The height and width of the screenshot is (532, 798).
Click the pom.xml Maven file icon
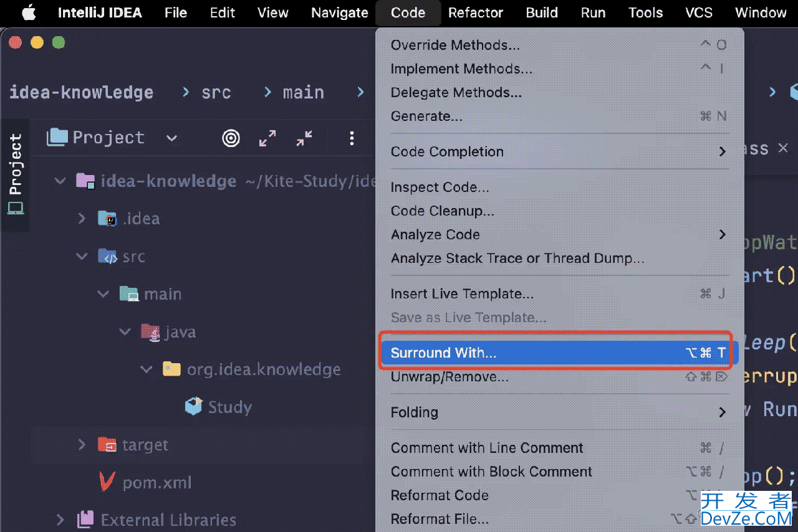click(107, 482)
